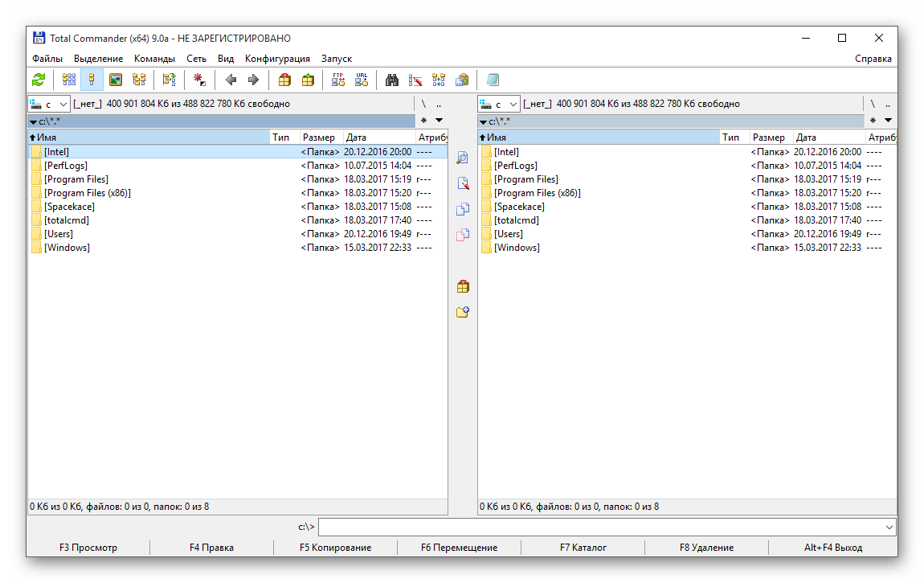The image size is (924, 583).
Task: Open file search with the binoculars icon
Action: coord(392,80)
